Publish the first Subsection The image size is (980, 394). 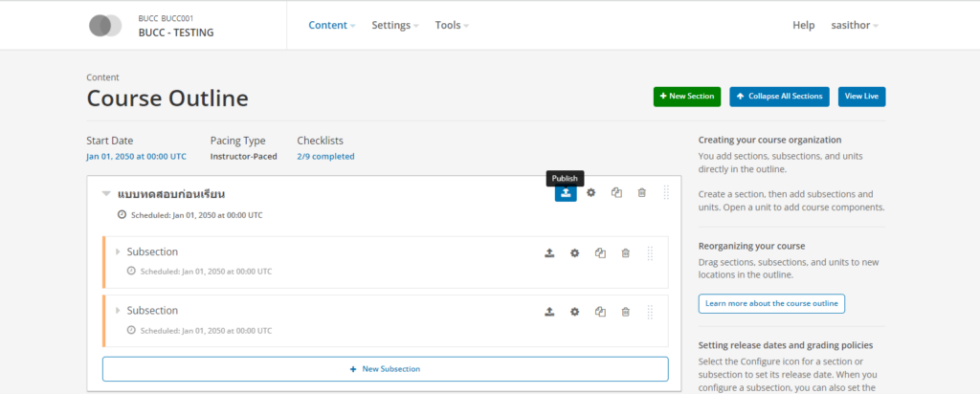(549, 253)
